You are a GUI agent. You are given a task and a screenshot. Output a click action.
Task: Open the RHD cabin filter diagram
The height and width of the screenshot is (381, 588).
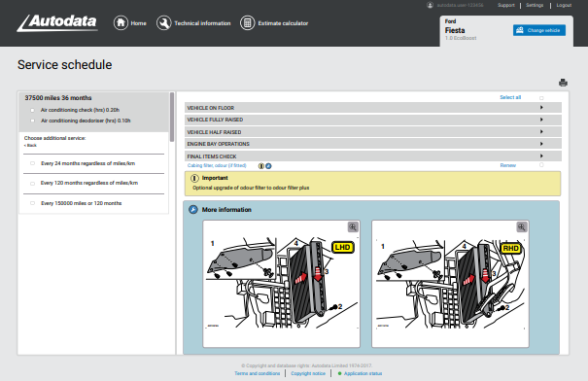450,284
